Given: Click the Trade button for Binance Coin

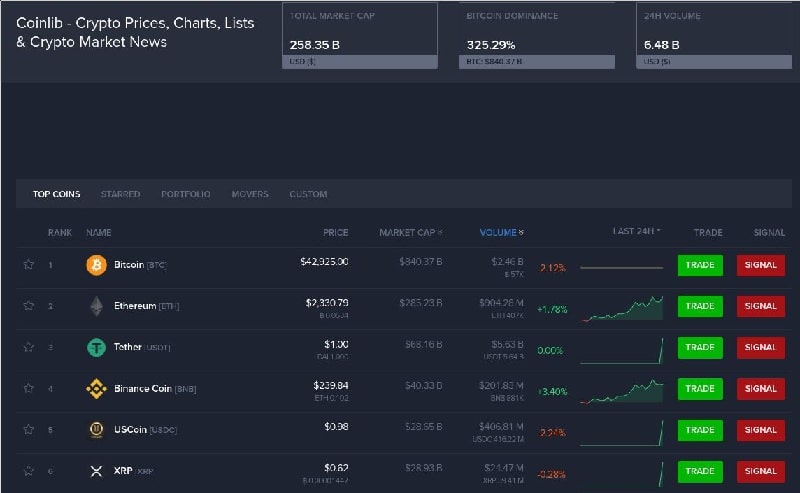Looking at the screenshot, I should click(x=700, y=389).
